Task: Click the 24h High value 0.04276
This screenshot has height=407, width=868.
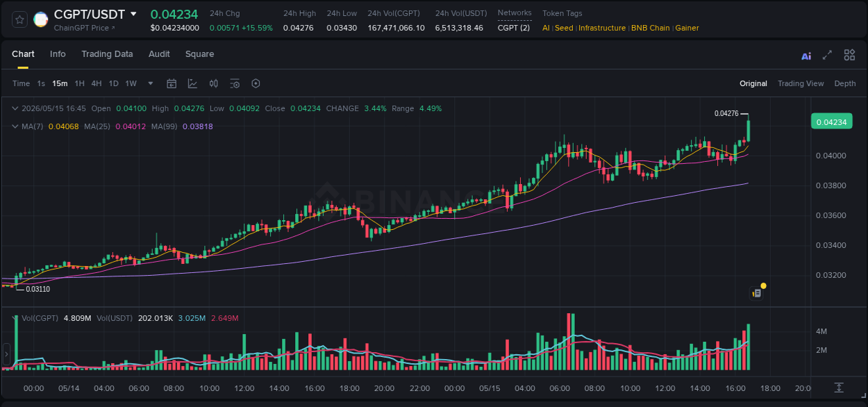Action: point(299,28)
